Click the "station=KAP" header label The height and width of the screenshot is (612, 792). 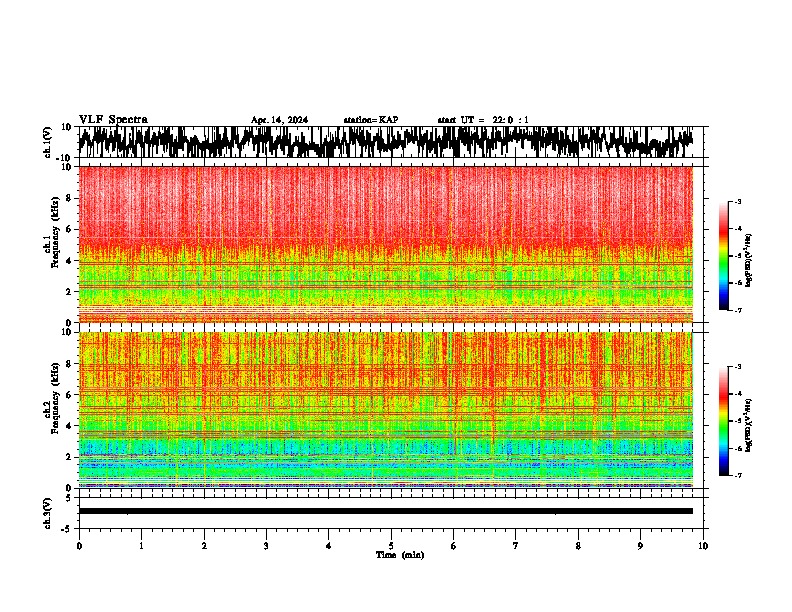coord(371,120)
